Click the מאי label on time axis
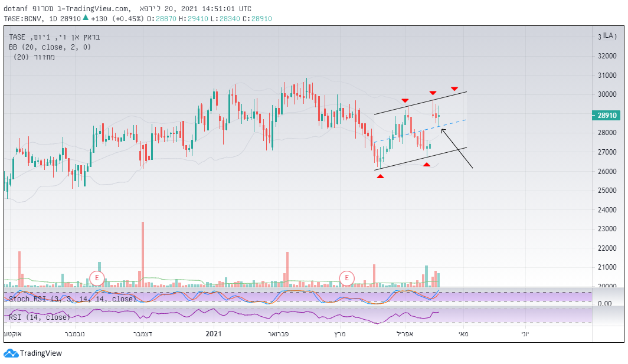The image size is (628, 364). (463, 334)
